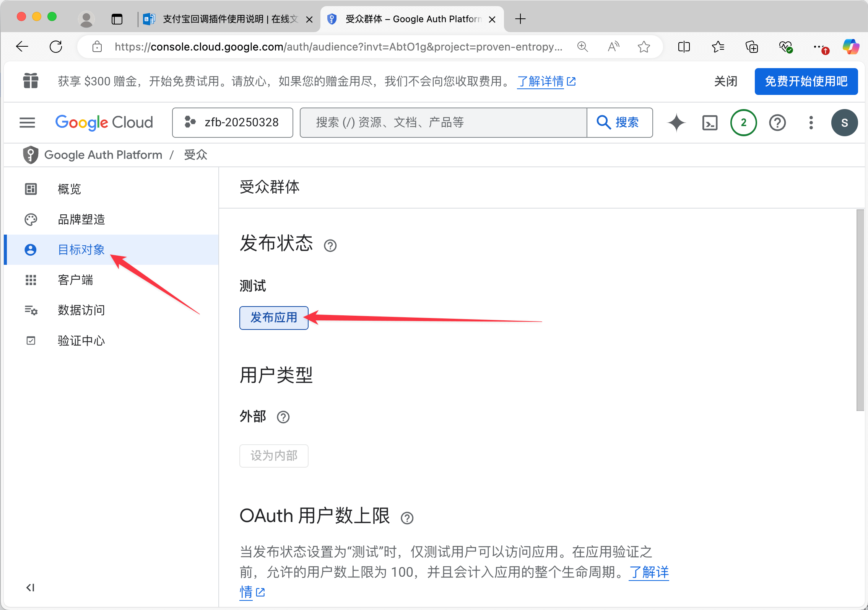The image size is (868, 610).
Task: Collapse the left sidebar panel
Action: pyautogui.click(x=31, y=587)
